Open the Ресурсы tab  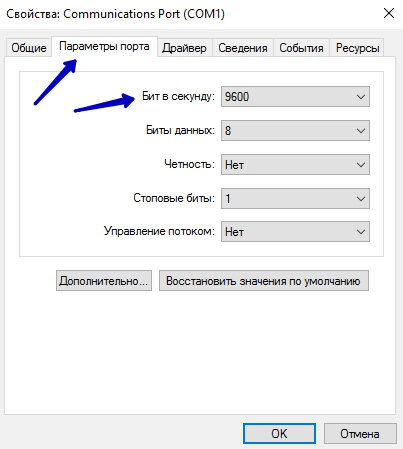point(357,48)
